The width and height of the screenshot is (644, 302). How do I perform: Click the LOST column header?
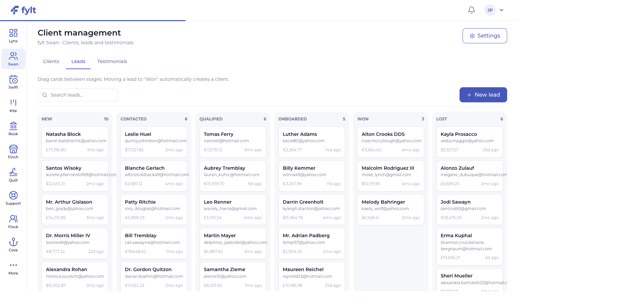pyautogui.click(x=442, y=119)
